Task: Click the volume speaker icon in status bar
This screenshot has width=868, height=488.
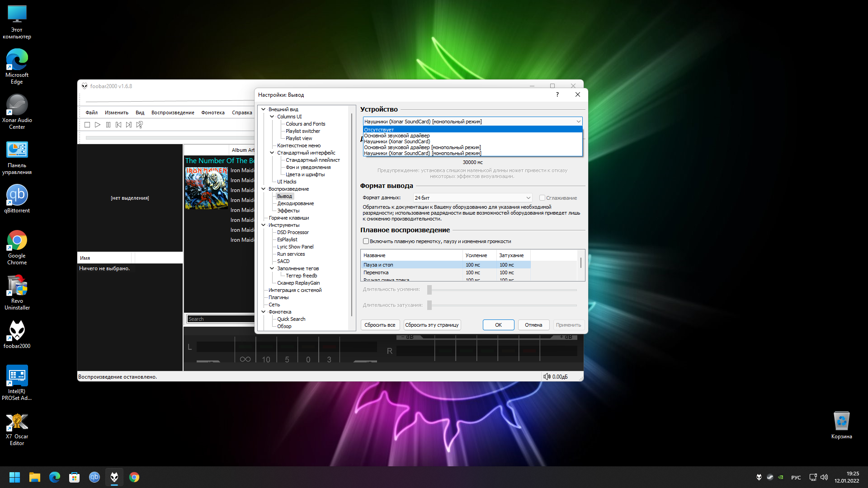Action: pos(547,377)
